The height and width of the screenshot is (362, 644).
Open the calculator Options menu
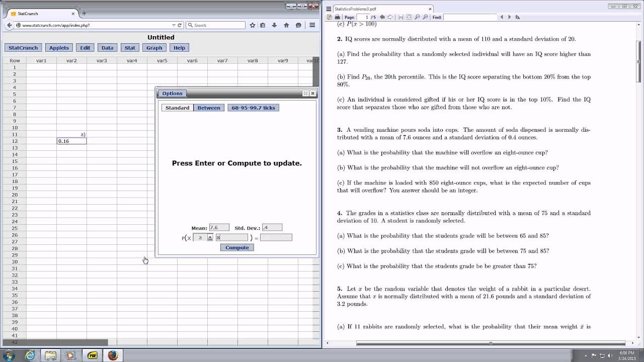pos(172,94)
